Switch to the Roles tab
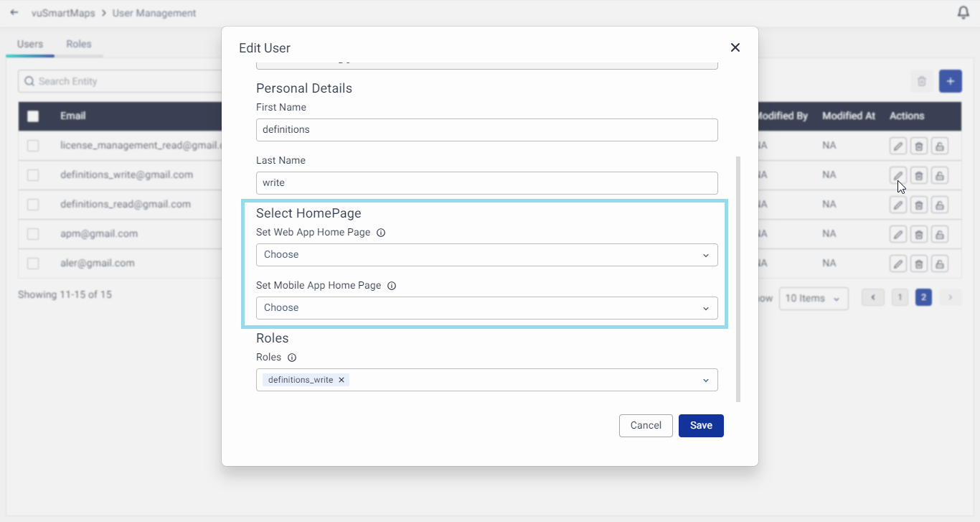Image resolution: width=980 pixels, height=522 pixels. pos(79,44)
